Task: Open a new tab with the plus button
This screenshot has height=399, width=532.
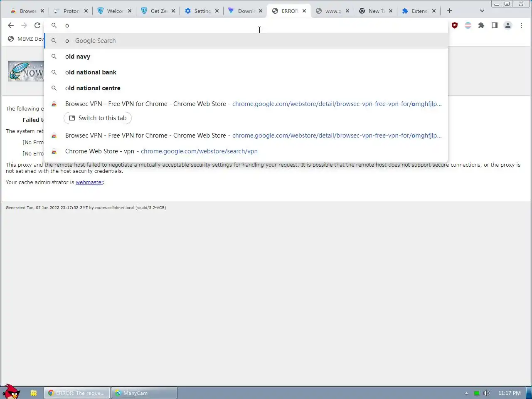Action: tap(450, 11)
